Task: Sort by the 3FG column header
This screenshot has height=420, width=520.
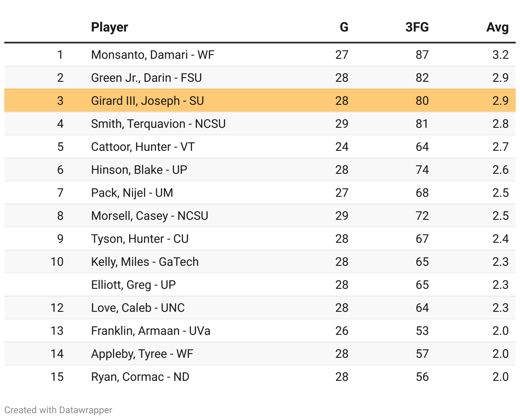Action: point(416,27)
